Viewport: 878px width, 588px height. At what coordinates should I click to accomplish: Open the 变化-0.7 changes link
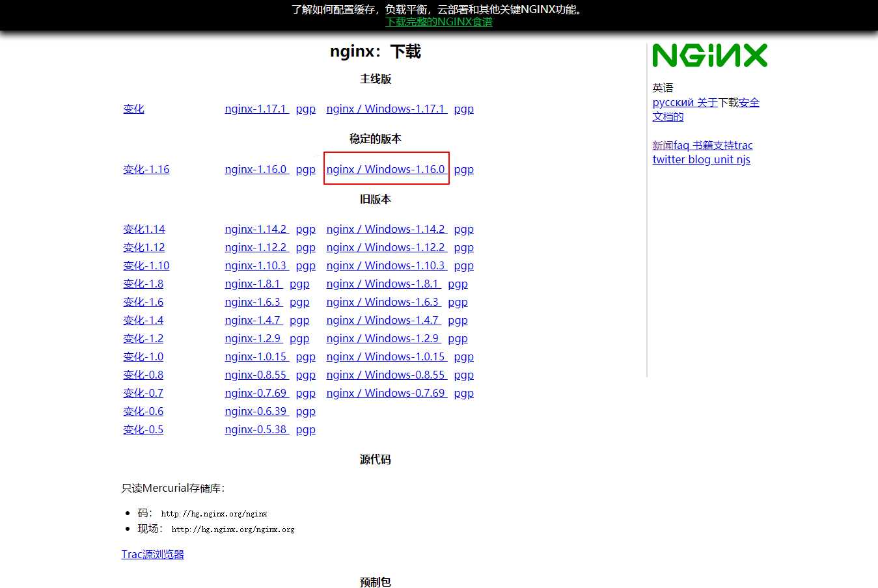coord(143,393)
